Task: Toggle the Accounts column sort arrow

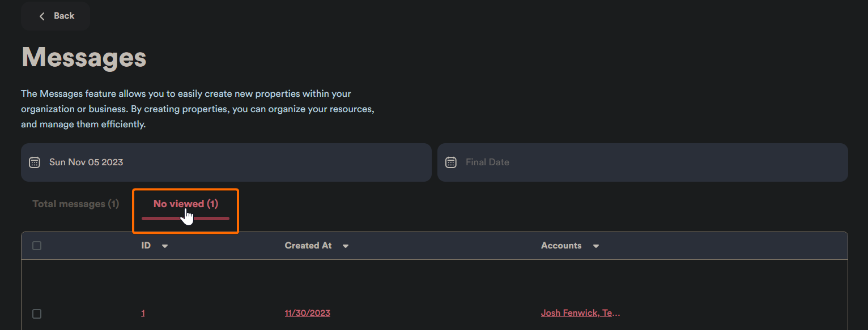Action: tap(596, 246)
